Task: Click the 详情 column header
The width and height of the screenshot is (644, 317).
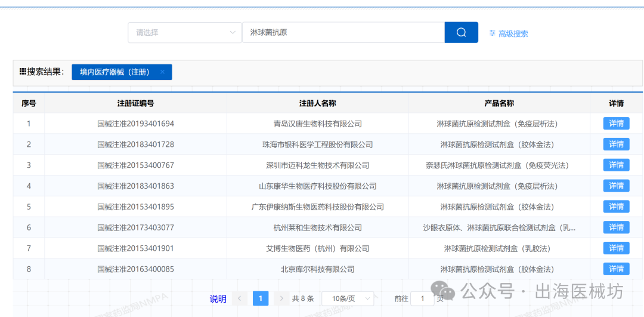Action: coord(616,103)
